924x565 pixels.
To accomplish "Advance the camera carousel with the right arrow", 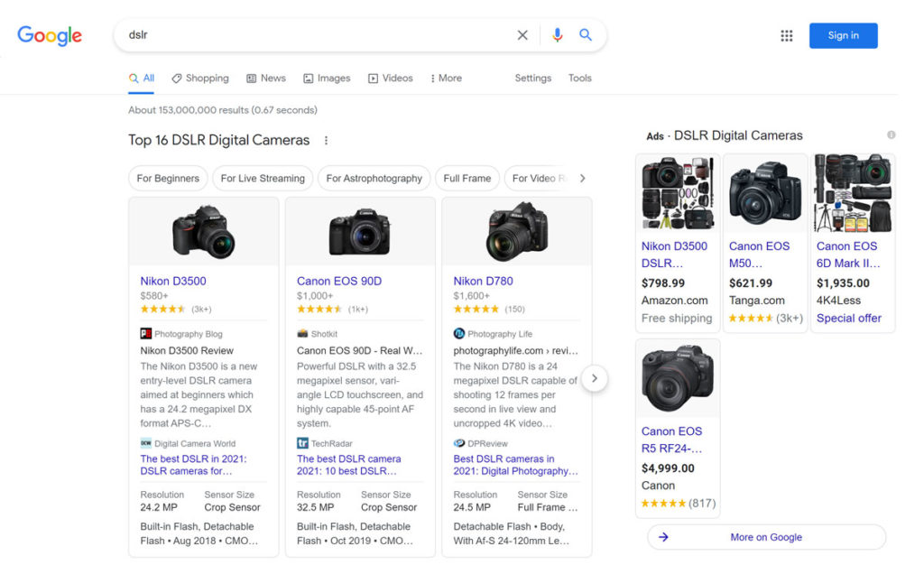I will [596, 378].
